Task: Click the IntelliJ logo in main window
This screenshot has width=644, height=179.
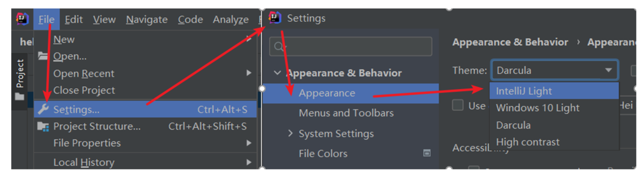Action: [x=22, y=19]
